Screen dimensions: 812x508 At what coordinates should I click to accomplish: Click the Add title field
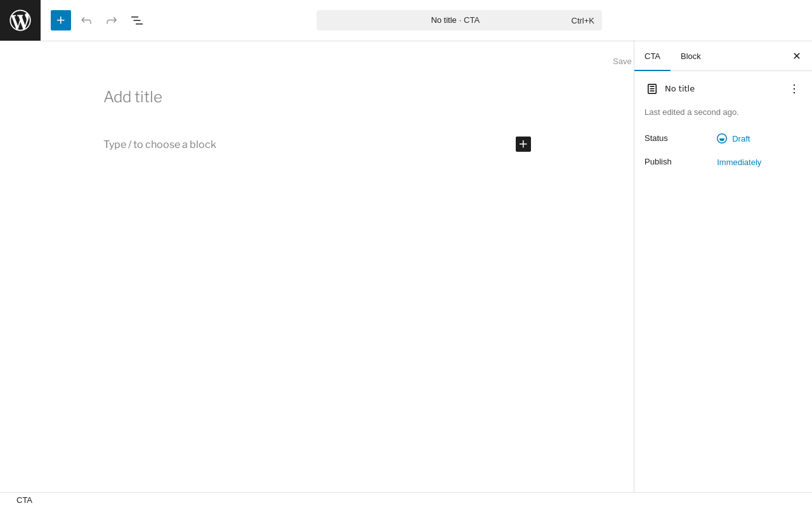[317, 97]
